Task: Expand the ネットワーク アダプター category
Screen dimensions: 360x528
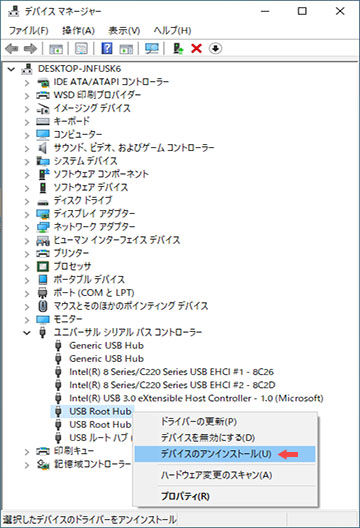Action: (x=27, y=228)
